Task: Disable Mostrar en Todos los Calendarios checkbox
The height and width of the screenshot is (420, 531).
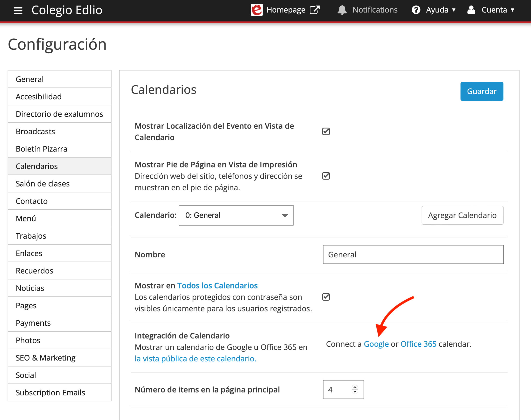Action: click(326, 297)
